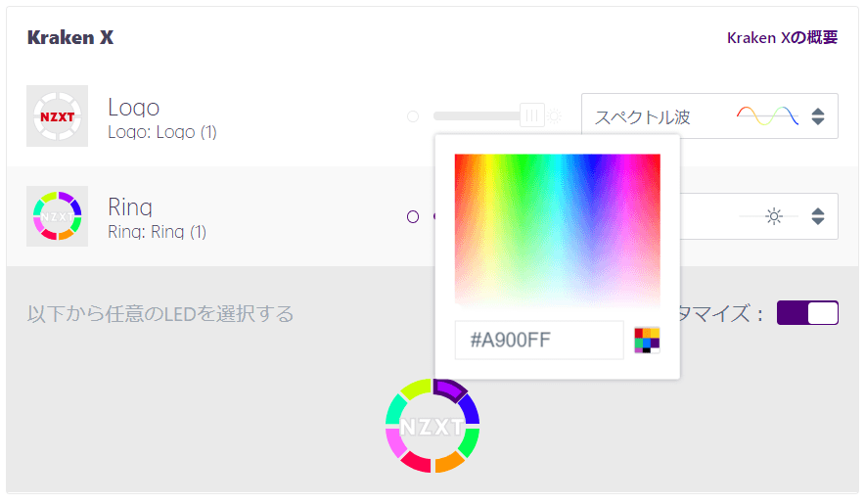Viewport: 865px width, 504px height.
Task: Select the blue segment of the LED ring
Action: click(470, 408)
